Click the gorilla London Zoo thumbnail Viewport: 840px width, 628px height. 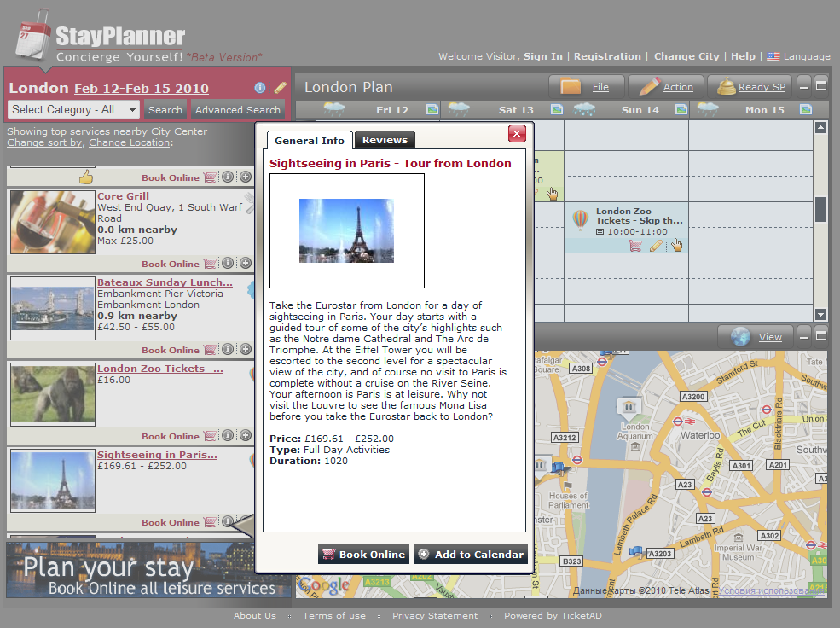pyautogui.click(x=53, y=394)
